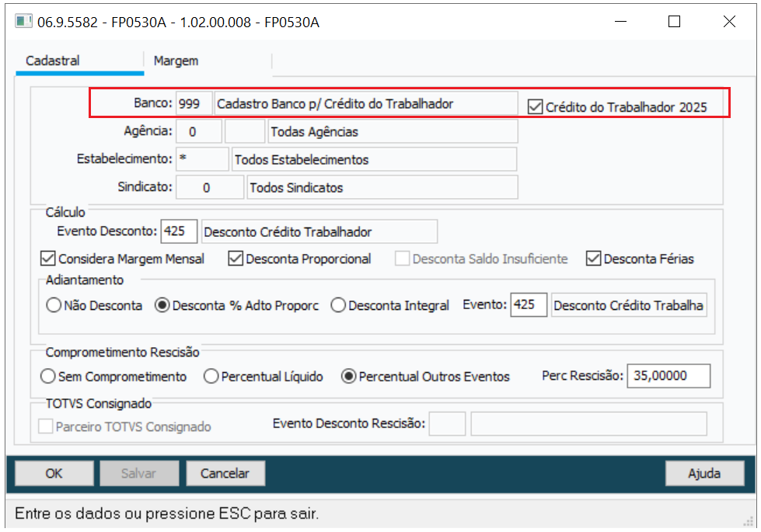Uncheck Crédito do Trabalhador 2025
761x532 pixels.
pos(535,107)
